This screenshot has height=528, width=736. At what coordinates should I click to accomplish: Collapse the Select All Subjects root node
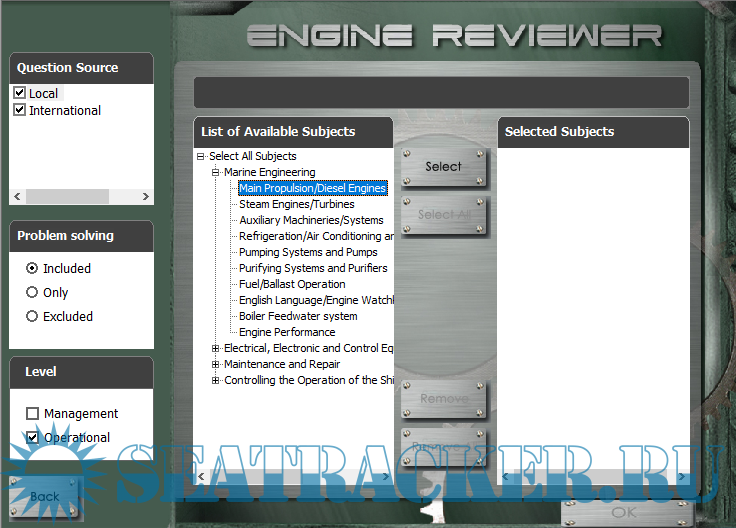click(201, 156)
